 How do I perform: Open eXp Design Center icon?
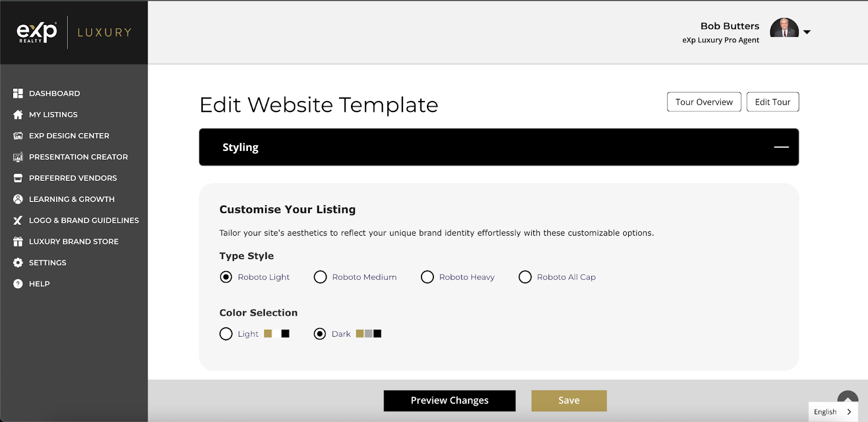(18, 136)
